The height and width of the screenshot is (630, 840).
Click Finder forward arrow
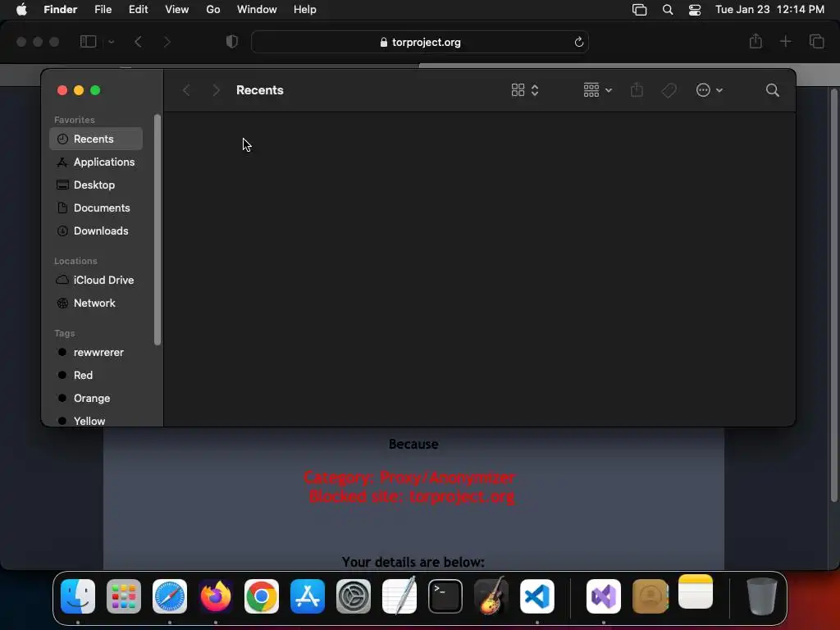pos(216,90)
